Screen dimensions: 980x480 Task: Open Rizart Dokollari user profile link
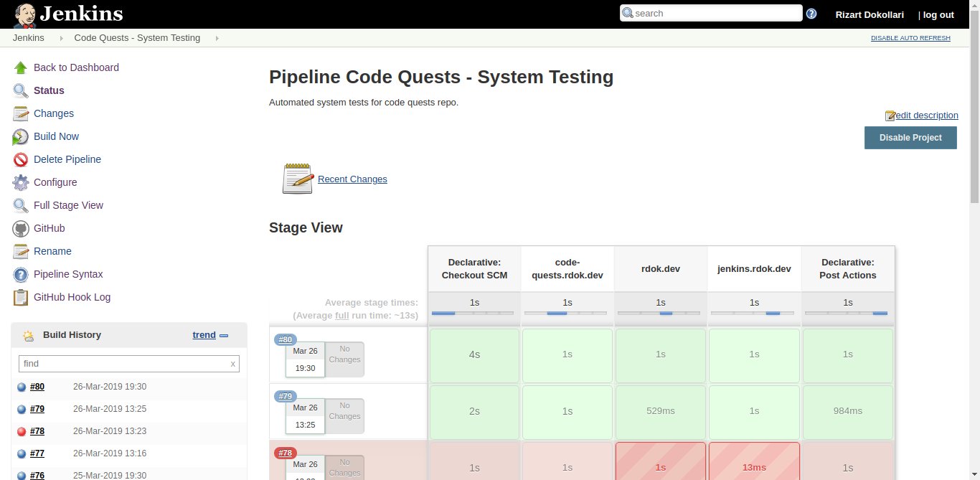(870, 14)
